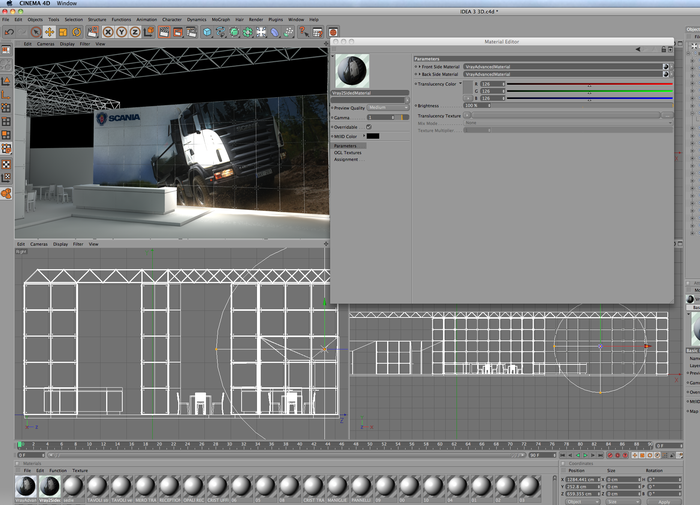Select the Move tool

tap(50, 32)
